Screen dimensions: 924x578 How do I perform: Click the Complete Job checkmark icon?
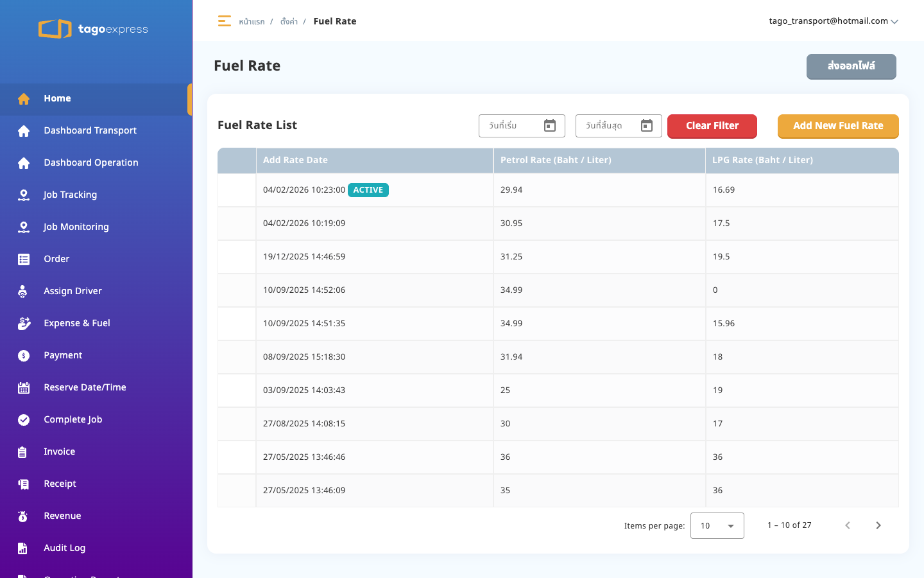[x=24, y=420]
